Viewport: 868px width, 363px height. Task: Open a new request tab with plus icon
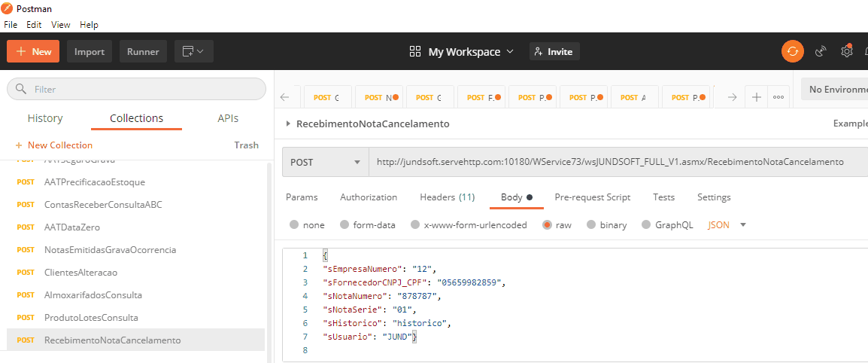pyautogui.click(x=756, y=97)
